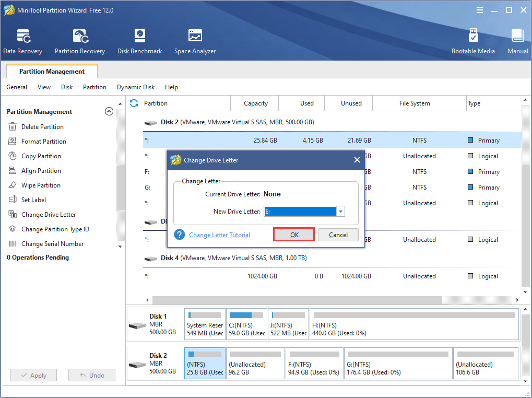Select the F: partition row
This screenshot has width=532, height=398.
[x=332, y=172]
